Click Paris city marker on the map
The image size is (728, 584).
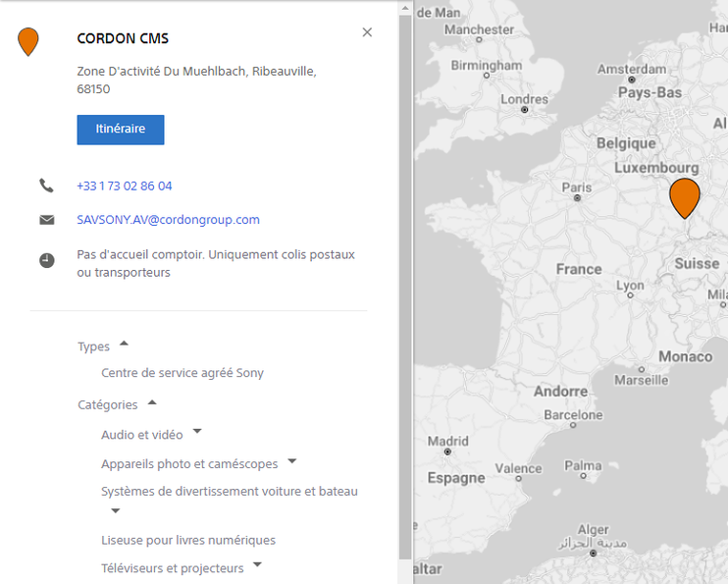pos(577,198)
